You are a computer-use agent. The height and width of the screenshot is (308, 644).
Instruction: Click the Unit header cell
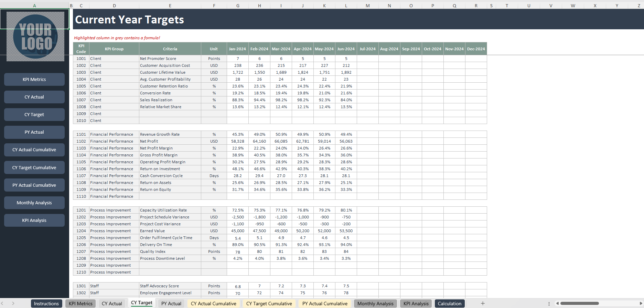[x=214, y=49]
